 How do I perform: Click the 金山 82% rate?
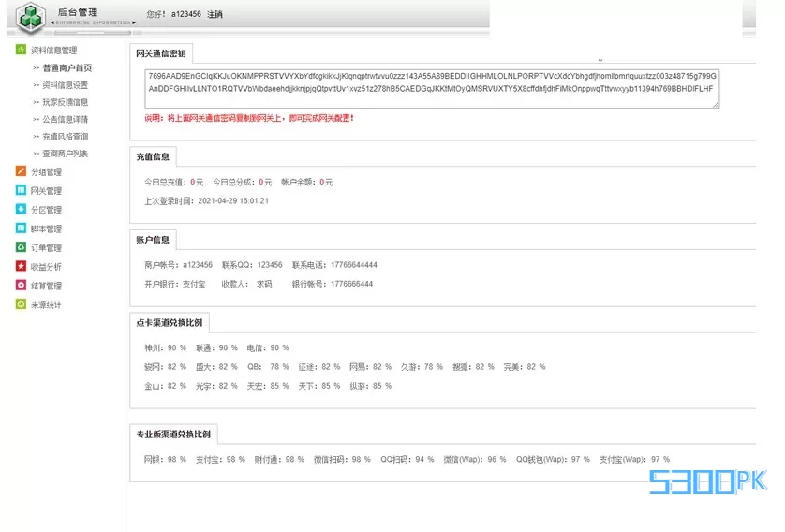(165, 386)
